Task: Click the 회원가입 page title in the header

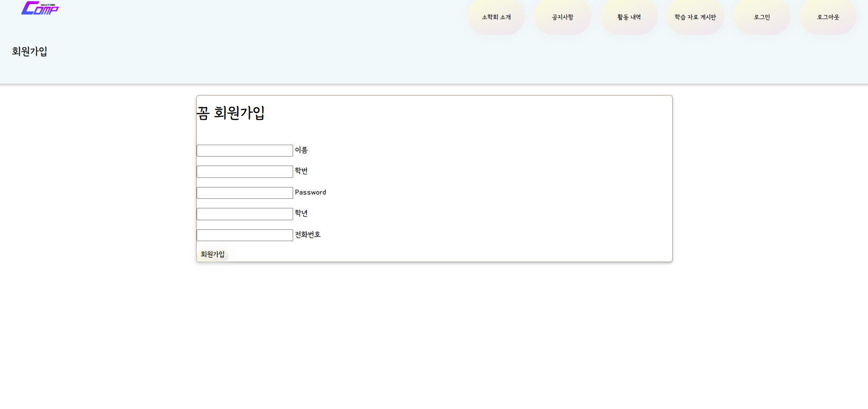Action: point(30,51)
